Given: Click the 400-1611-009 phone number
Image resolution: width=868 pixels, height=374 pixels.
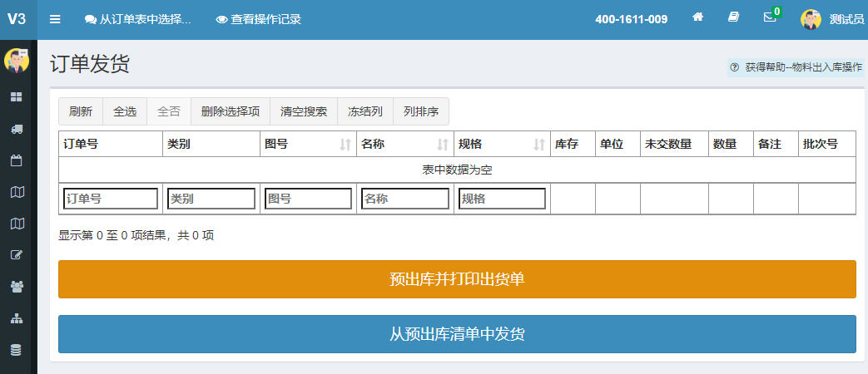Looking at the screenshot, I should click(x=631, y=19).
